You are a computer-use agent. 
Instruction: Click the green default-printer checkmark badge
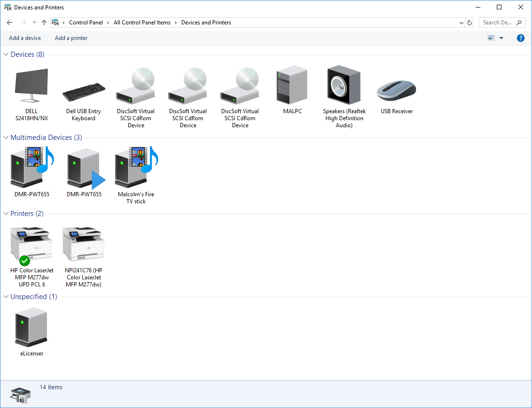[x=24, y=261]
